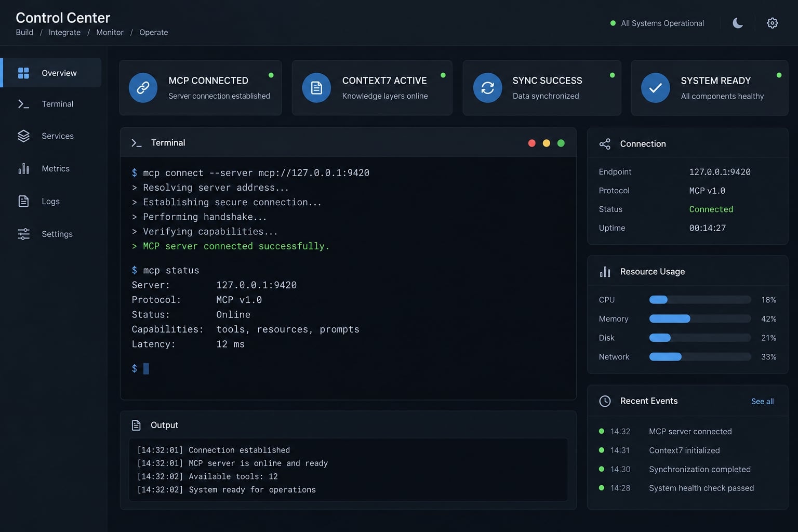This screenshot has width=798, height=532.
Task: Click the MCP CONNECTED status card title
Action: coord(208,81)
